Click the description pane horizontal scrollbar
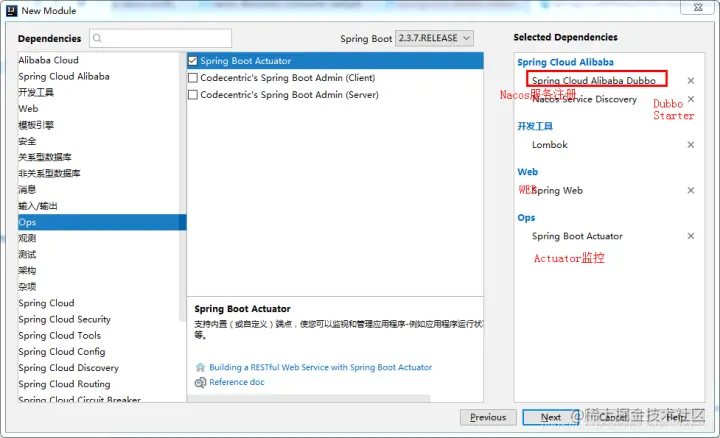 (309, 399)
